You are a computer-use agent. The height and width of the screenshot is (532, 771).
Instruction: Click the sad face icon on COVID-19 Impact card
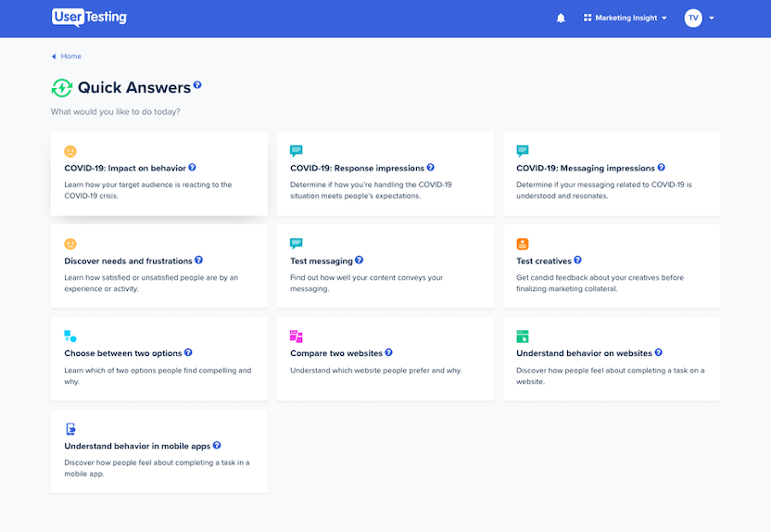tap(70, 151)
